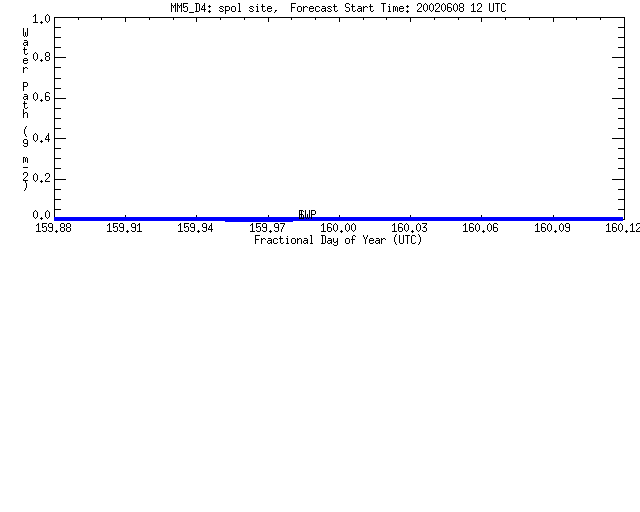Select the 0.2 y-axis tick label

click(x=41, y=178)
